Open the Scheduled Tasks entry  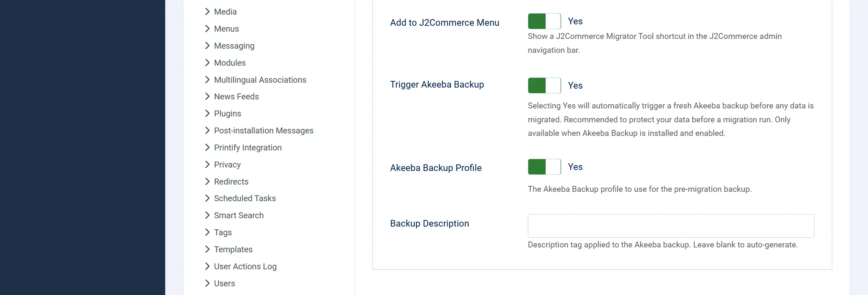245,198
